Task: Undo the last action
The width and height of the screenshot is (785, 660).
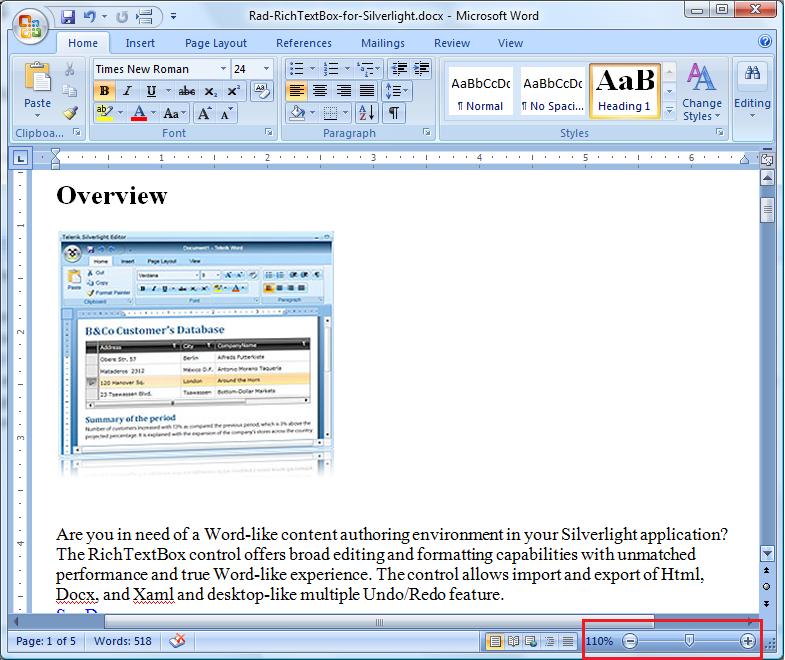Action: 90,17
